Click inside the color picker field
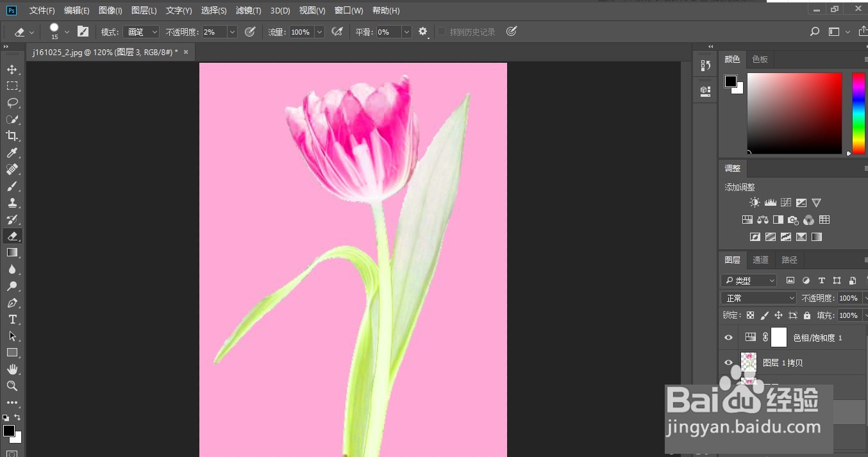The width and height of the screenshot is (868, 457). [x=794, y=113]
